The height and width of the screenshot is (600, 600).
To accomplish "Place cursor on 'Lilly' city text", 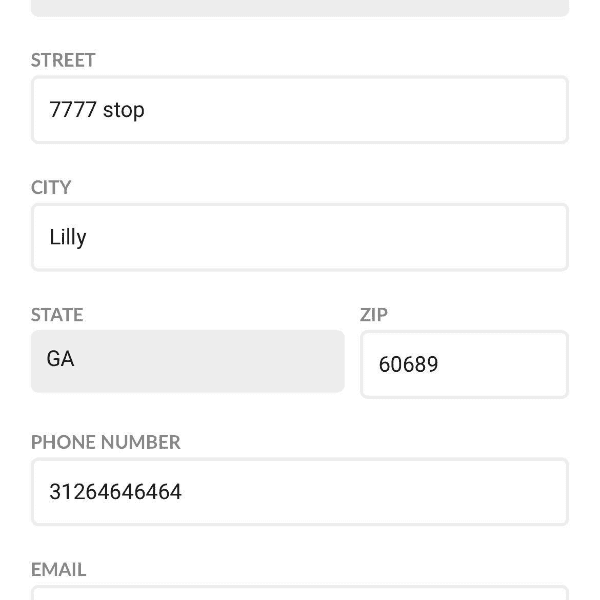I will [x=68, y=237].
